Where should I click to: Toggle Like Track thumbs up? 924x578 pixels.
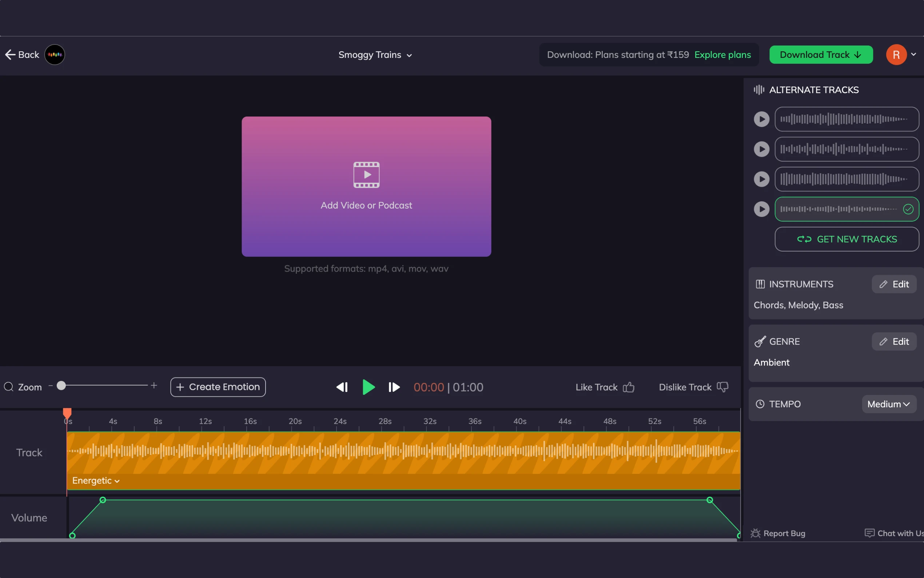pyautogui.click(x=629, y=387)
